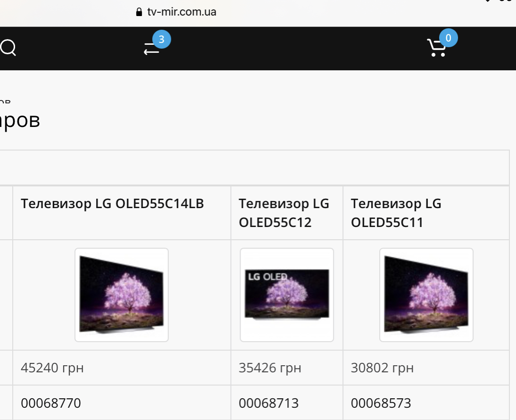The width and height of the screenshot is (516, 420).
Task: Open the search magnifier icon
Action: pyautogui.click(x=8, y=48)
